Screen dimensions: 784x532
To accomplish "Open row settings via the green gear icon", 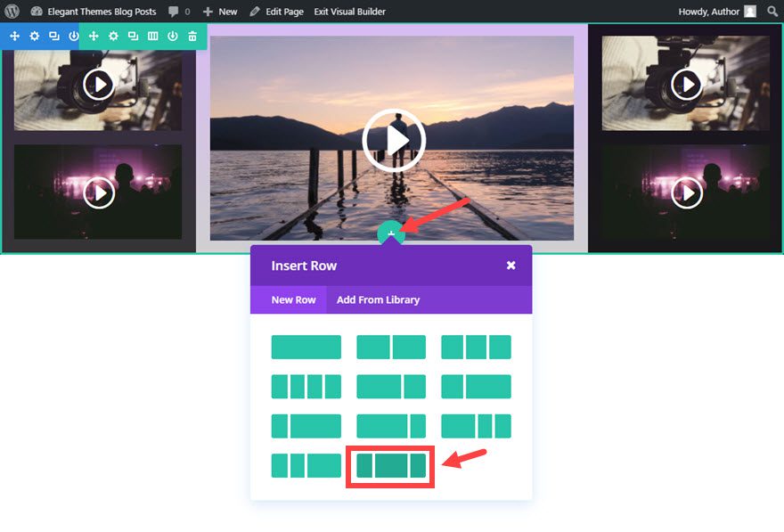I will (x=113, y=36).
